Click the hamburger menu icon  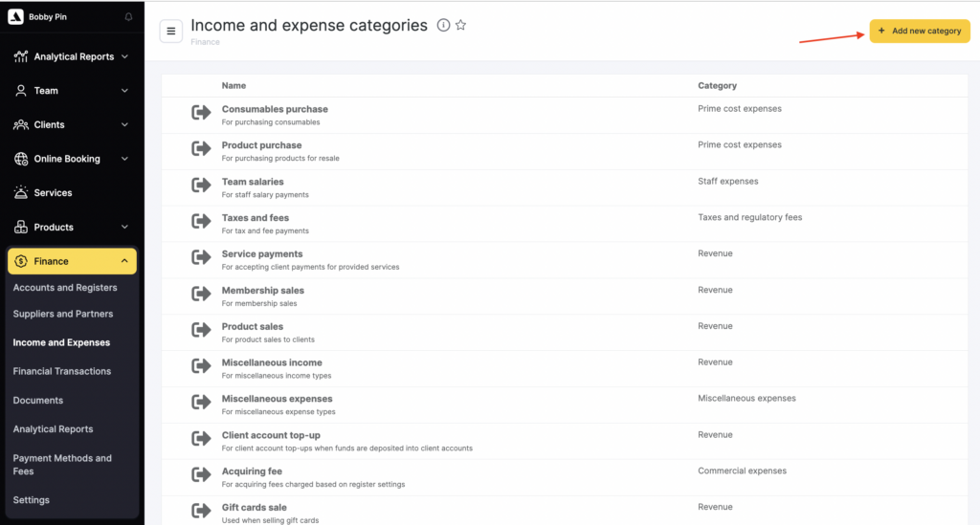point(171,31)
